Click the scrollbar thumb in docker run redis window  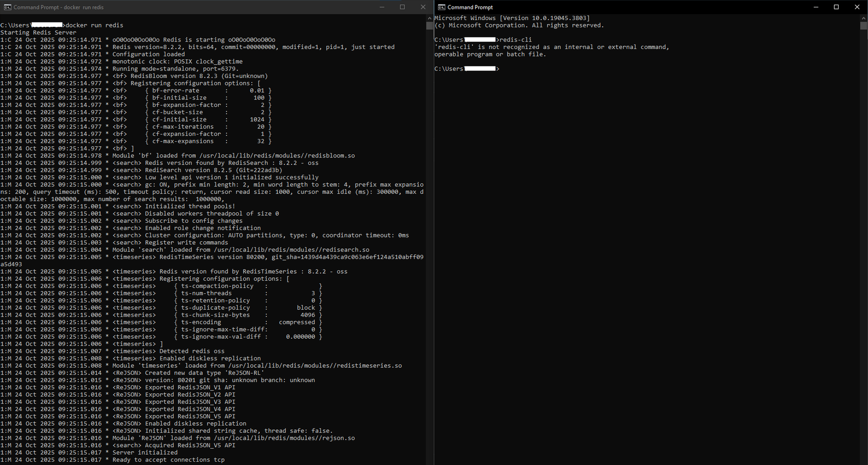[429, 26]
